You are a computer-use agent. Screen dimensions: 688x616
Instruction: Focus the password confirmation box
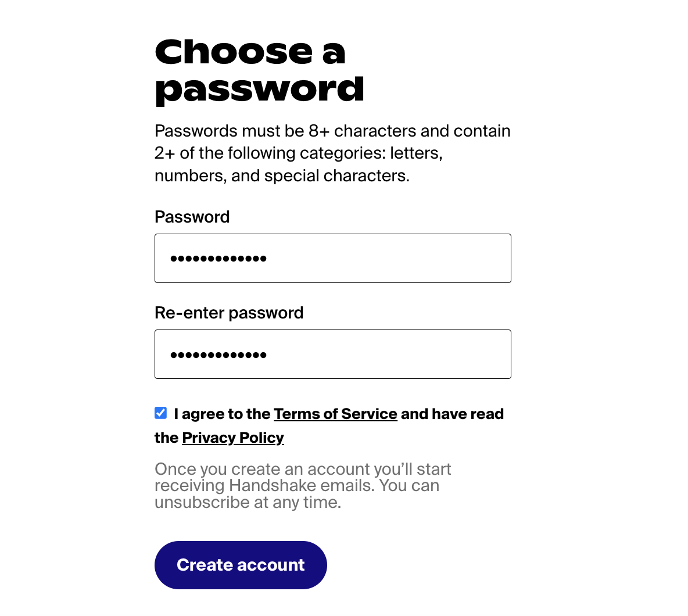pyautogui.click(x=332, y=354)
